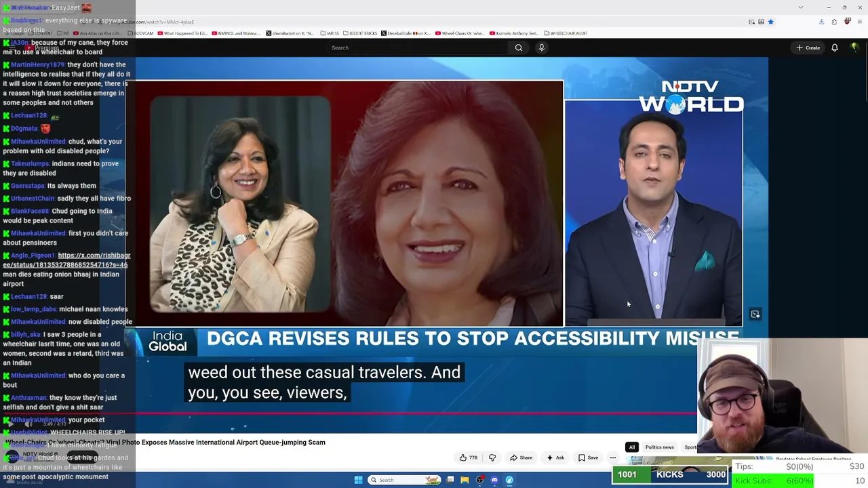868x488 pixels.
Task: Open browser extensions puzzle icon
Action: click(834, 22)
